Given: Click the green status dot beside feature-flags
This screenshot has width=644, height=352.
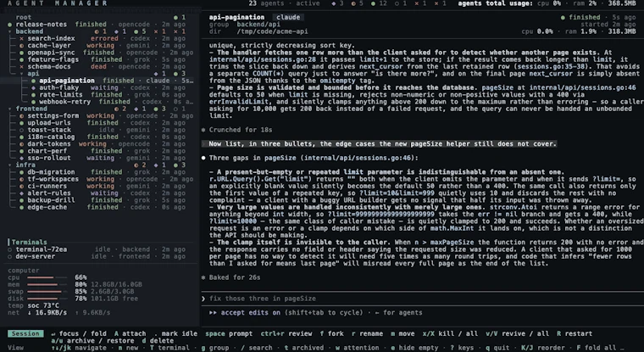Looking at the screenshot, I should [x=21, y=59].
